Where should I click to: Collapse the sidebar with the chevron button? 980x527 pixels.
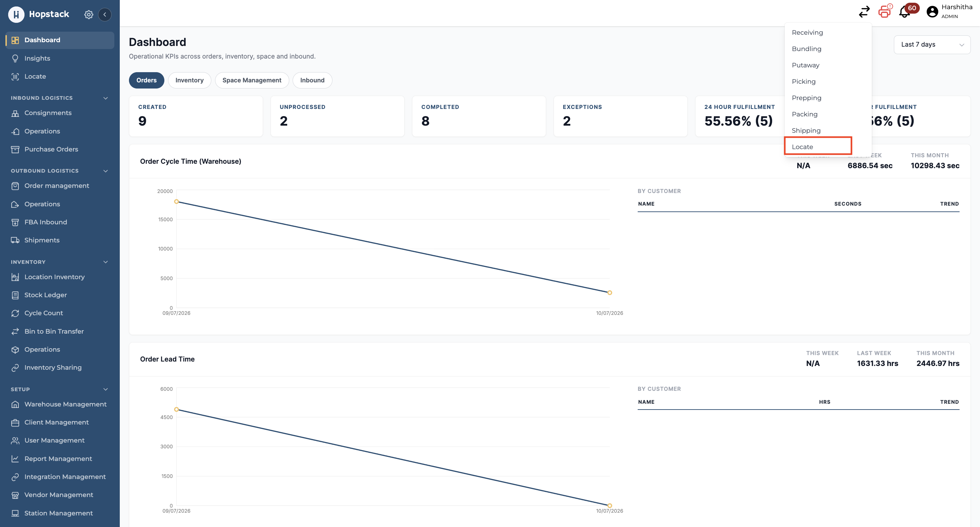coord(104,14)
